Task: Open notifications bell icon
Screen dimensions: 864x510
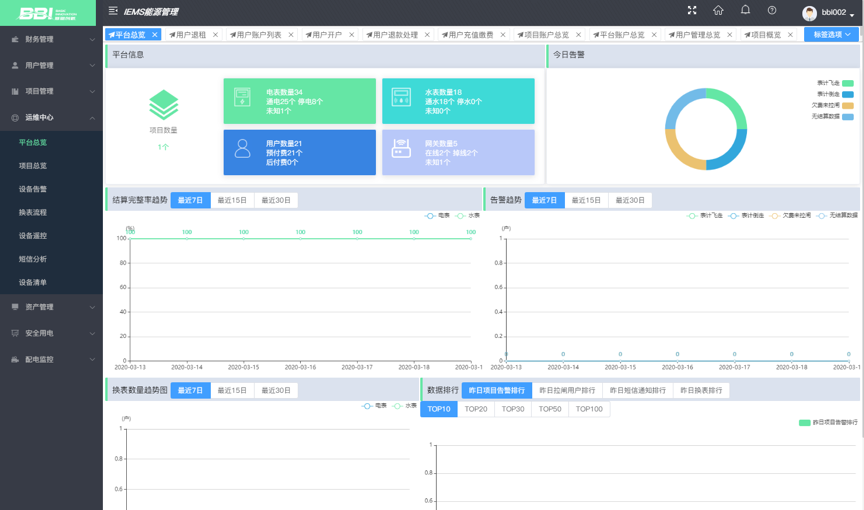Action: coord(745,10)
